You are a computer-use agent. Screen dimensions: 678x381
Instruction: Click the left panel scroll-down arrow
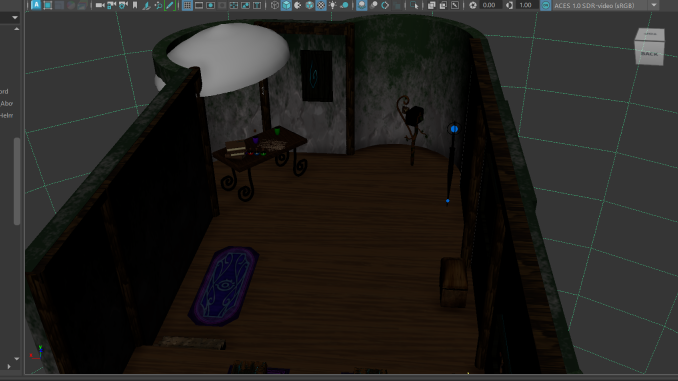point(16,359)
